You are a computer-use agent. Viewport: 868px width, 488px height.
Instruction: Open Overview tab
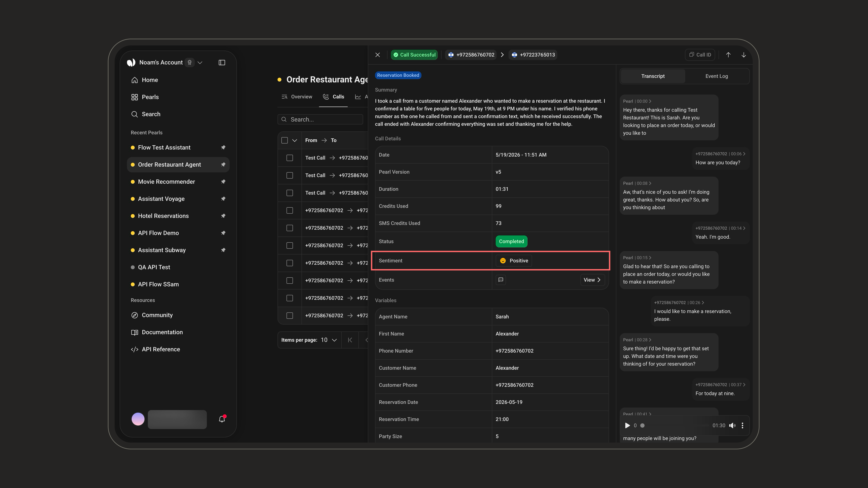pyautogui.click(x=297, y=97)
